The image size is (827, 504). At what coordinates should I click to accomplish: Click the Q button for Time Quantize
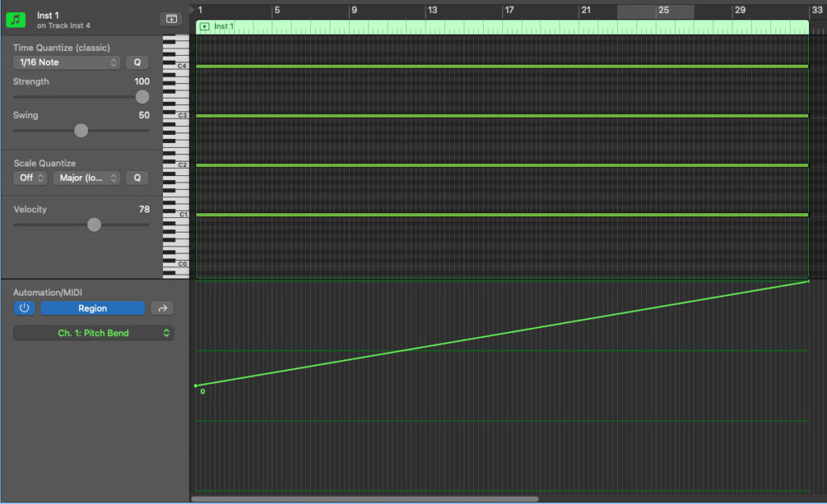click(136, 62)
